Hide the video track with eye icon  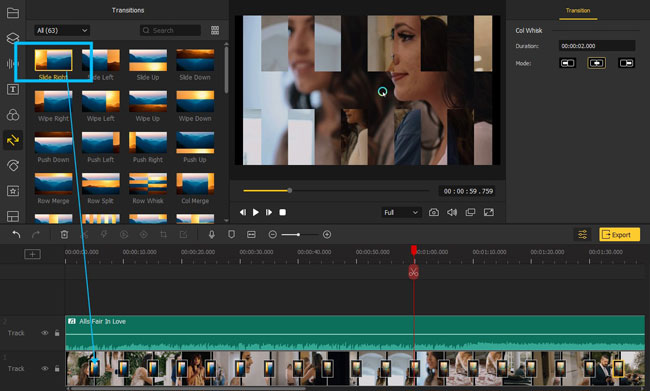[x=44, y=368]
